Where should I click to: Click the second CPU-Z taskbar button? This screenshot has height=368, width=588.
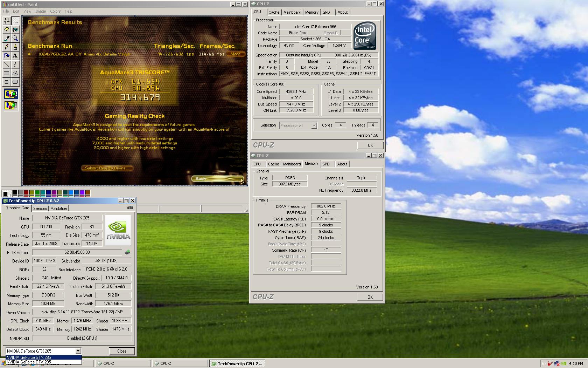tap(180, 363)
